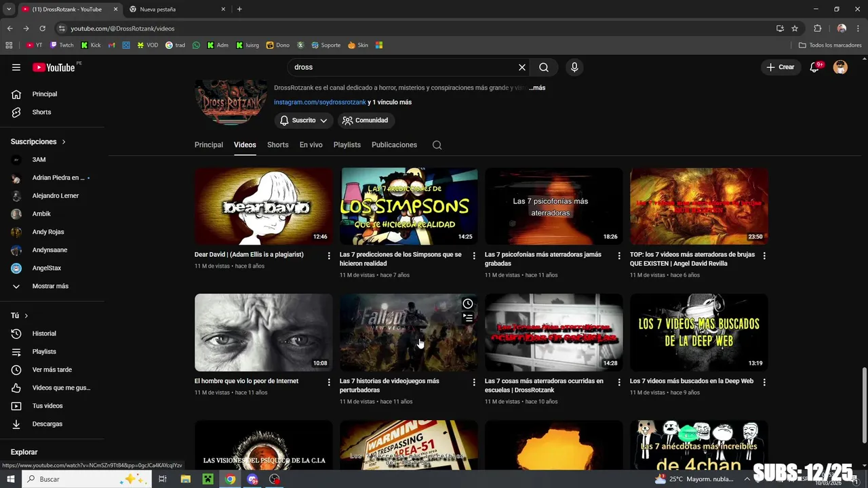Click the magnifier search button
868x488 pixels.
point(544,67)
